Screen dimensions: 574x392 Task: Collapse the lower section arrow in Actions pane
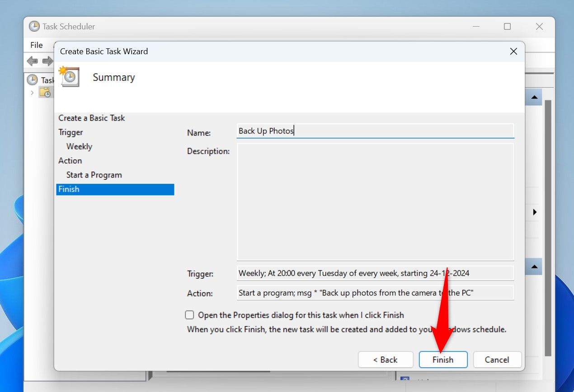(534, 266)
